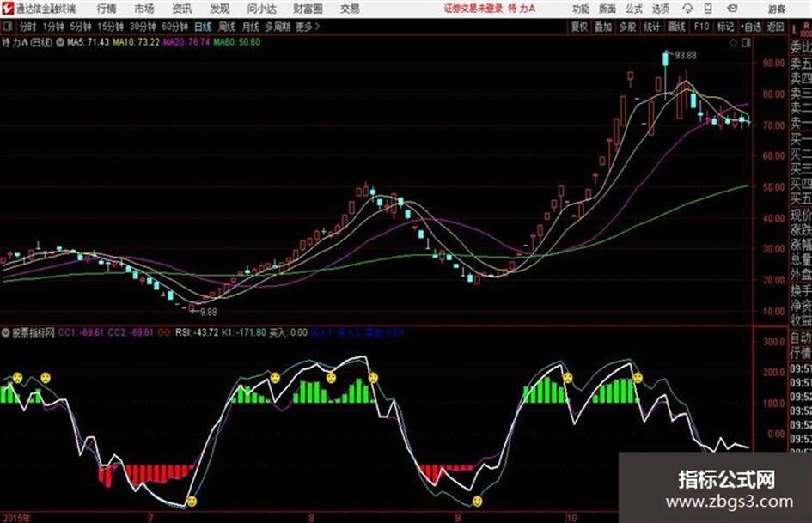Open the 发现 menu
Image resolution: width=812 pixels, height=523 pixels.
(220, 9)
